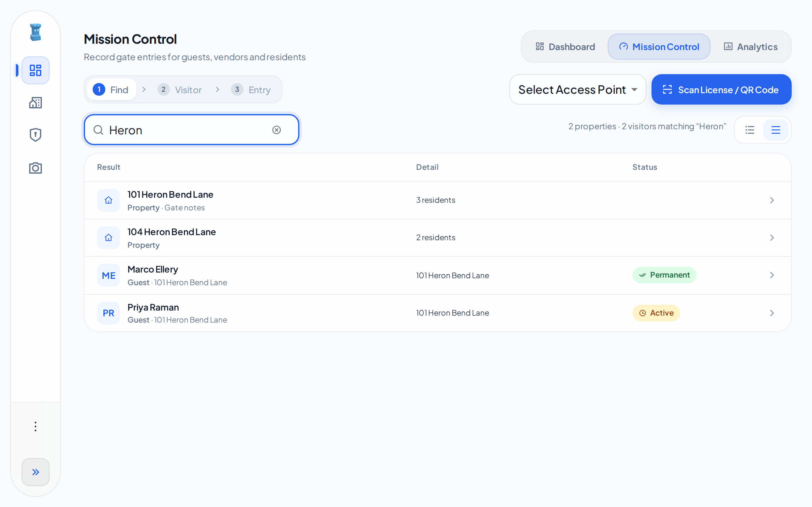
Task: Expand the 101 Heron Bend Lane row chevron
Action: pyautogui.click(x=772, y=200)
